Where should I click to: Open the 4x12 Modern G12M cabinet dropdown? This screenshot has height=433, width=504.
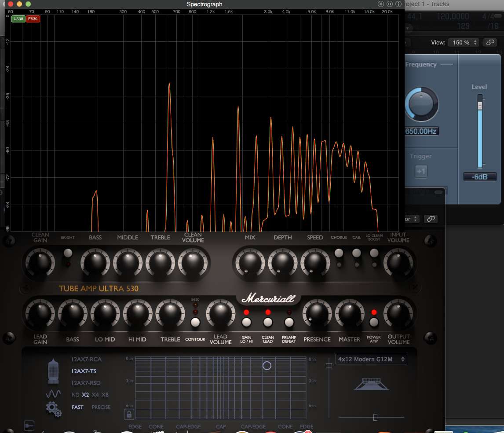click(x=371, y=359)
